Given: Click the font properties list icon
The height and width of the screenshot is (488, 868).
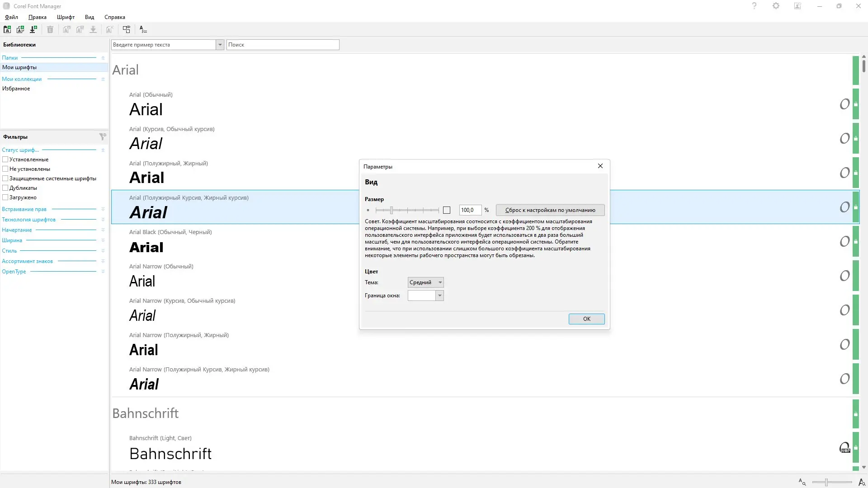Looking at the screenshot, I should (143, 29).
